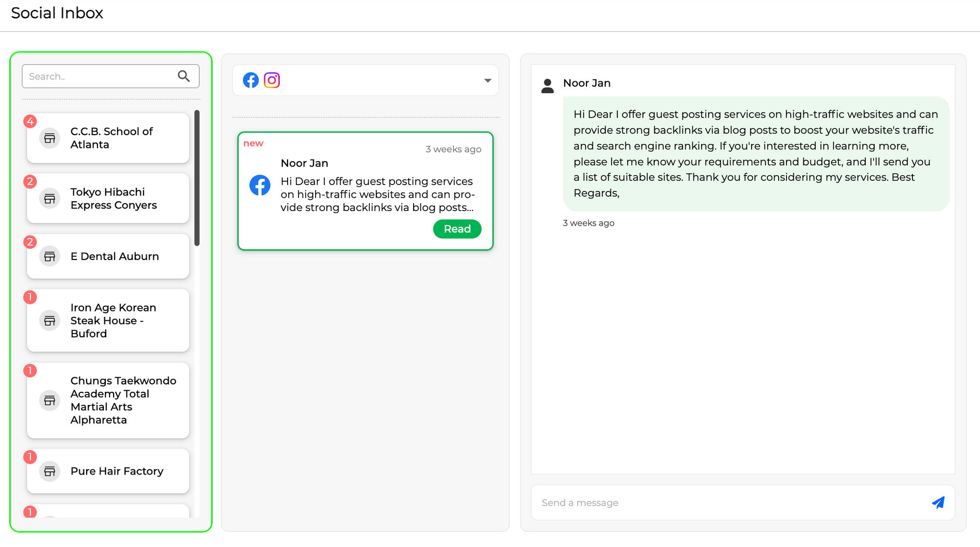The height and width of the screenshot is (547, 980).
Task: Click the send message paper plane icon
Action: click(938, 502)
